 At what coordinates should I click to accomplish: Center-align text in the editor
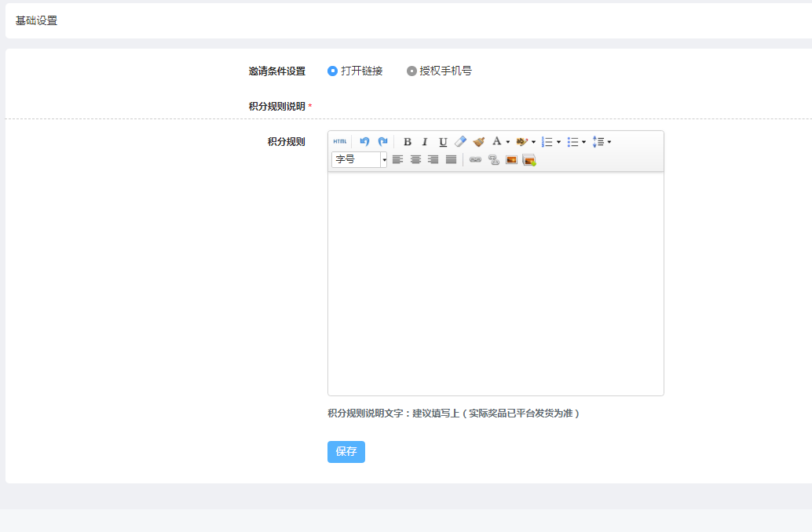pos(415,160)
